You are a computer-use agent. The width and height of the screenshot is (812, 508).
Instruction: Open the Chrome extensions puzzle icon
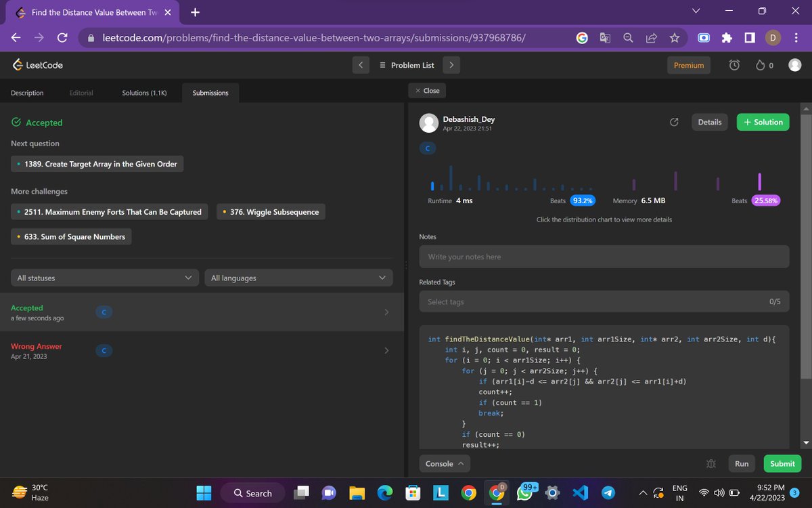(x=727, y=38)
